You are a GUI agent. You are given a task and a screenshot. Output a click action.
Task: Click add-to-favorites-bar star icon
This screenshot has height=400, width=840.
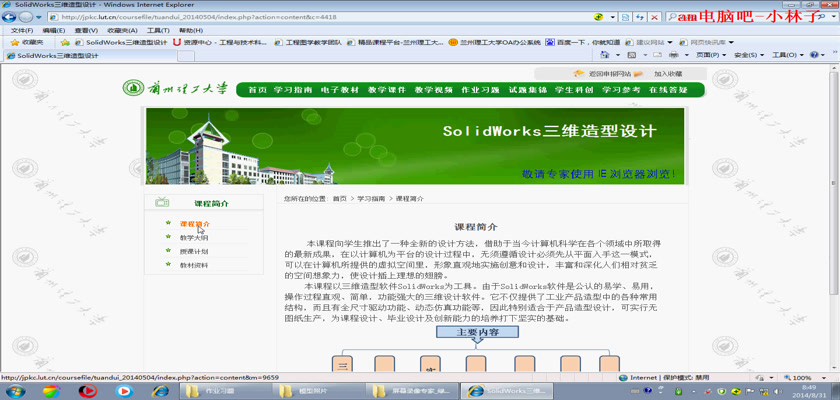65,42
